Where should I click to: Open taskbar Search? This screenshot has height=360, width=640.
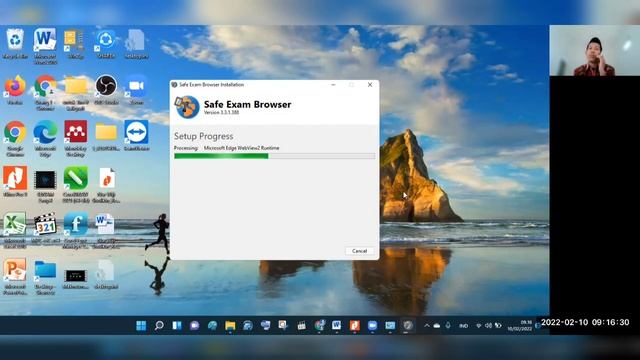pos(159,325)
